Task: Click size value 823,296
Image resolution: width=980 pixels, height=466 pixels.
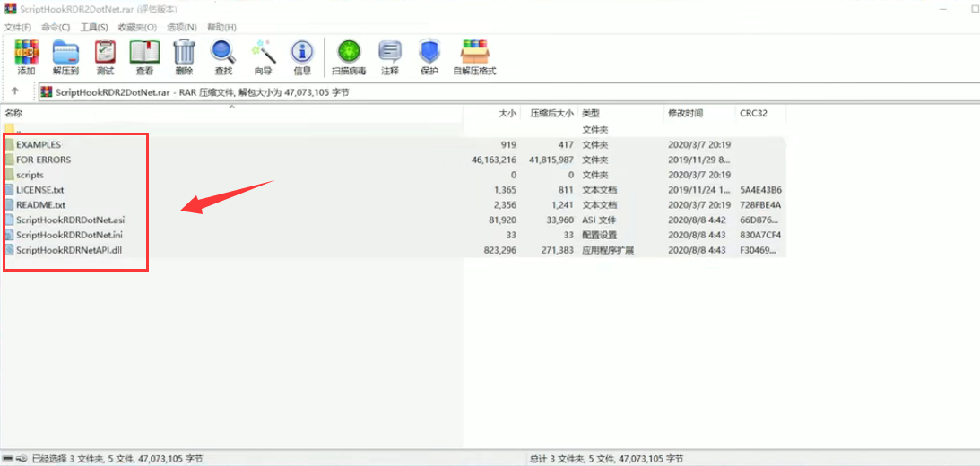Action: click(500, 251)
